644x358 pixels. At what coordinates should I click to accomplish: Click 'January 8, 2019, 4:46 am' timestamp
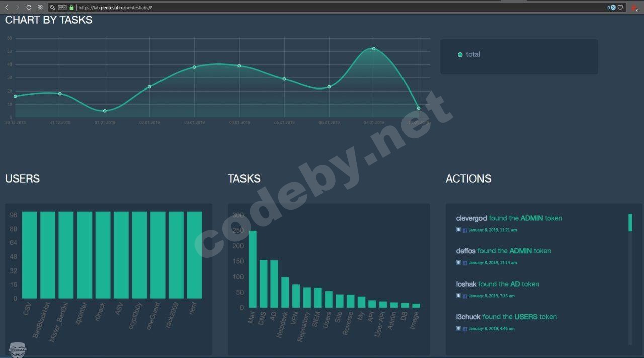492,328
